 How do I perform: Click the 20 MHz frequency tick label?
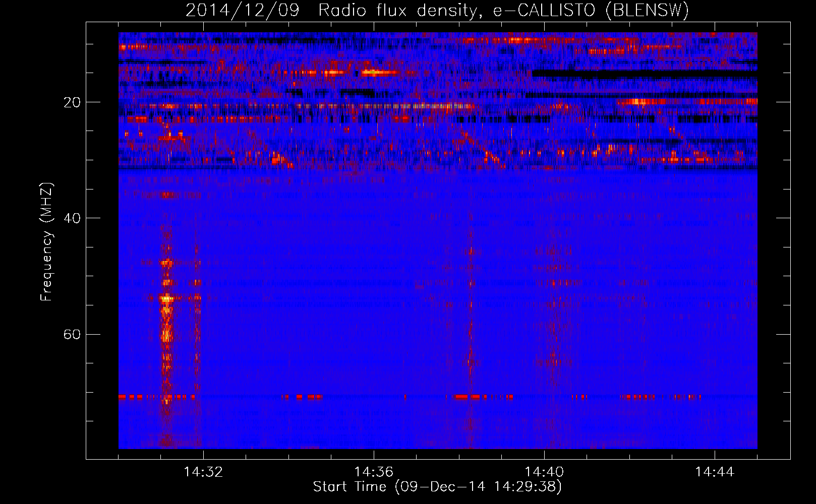tap(72, 102)
